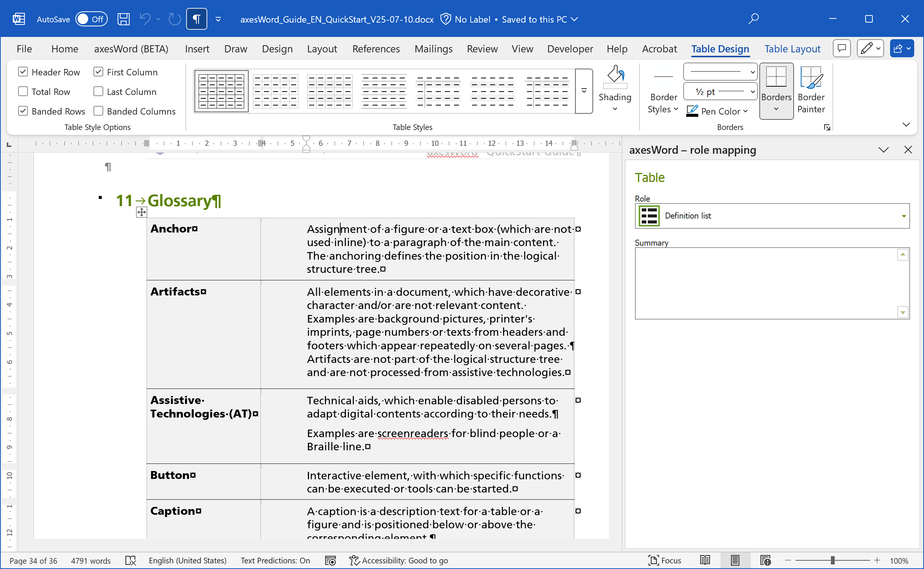
Task: Switch to the Table Layout tab
Action: click(x=792, y=49)
